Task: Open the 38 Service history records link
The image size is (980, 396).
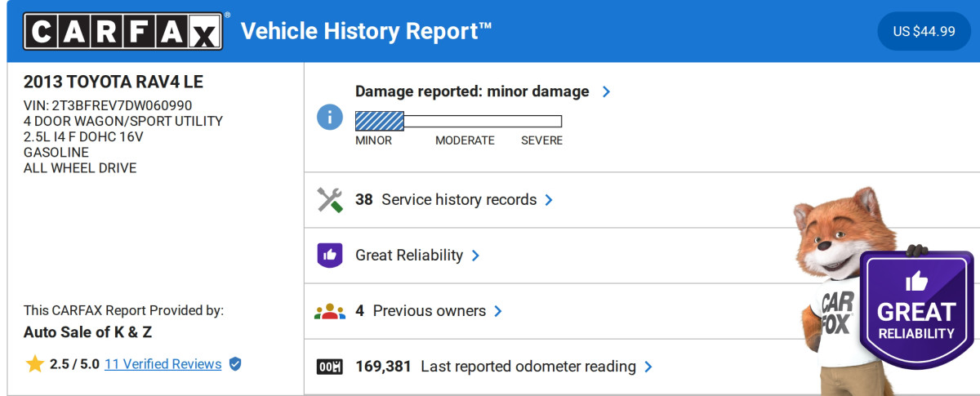Action: tap(446, 200)
